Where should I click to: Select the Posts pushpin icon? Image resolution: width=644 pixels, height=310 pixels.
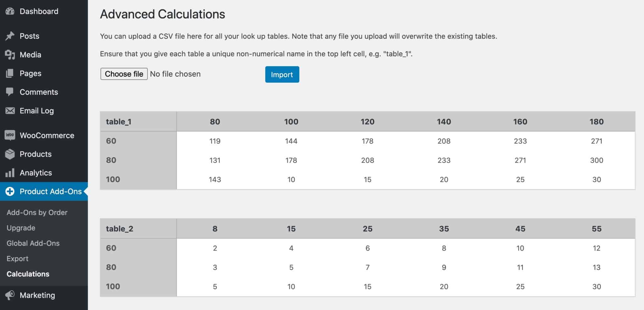pyautogui.click(x=10, y=36)
